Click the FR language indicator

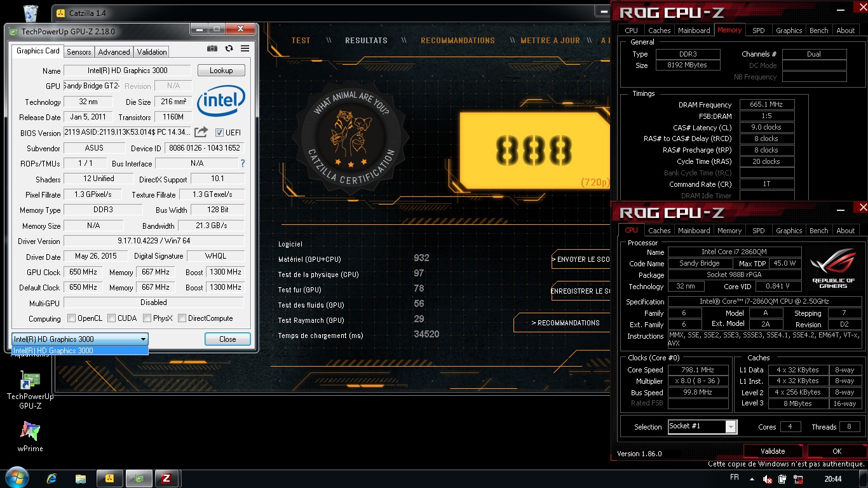735,478
